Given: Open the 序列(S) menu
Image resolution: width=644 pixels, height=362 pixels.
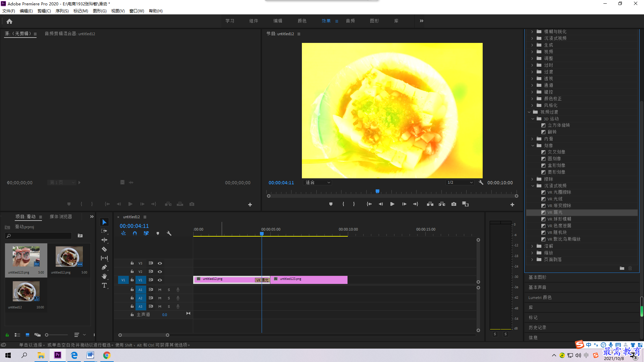Looking at the screenshot, I should [x=62, y=11].
